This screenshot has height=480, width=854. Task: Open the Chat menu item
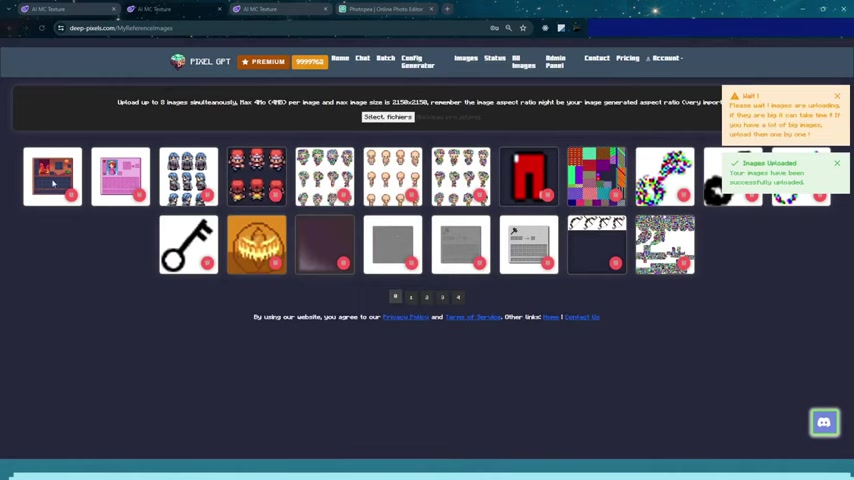tap(362, 58)
